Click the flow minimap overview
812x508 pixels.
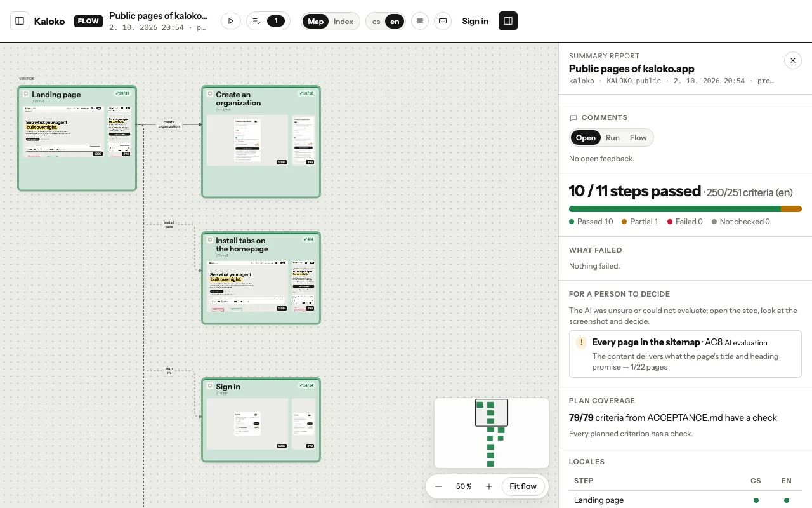492,433
